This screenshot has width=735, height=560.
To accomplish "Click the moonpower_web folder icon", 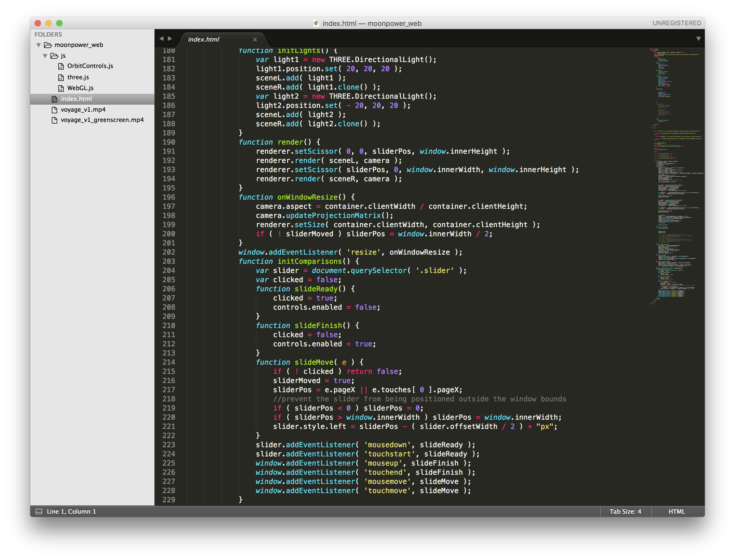I will 48,45.
